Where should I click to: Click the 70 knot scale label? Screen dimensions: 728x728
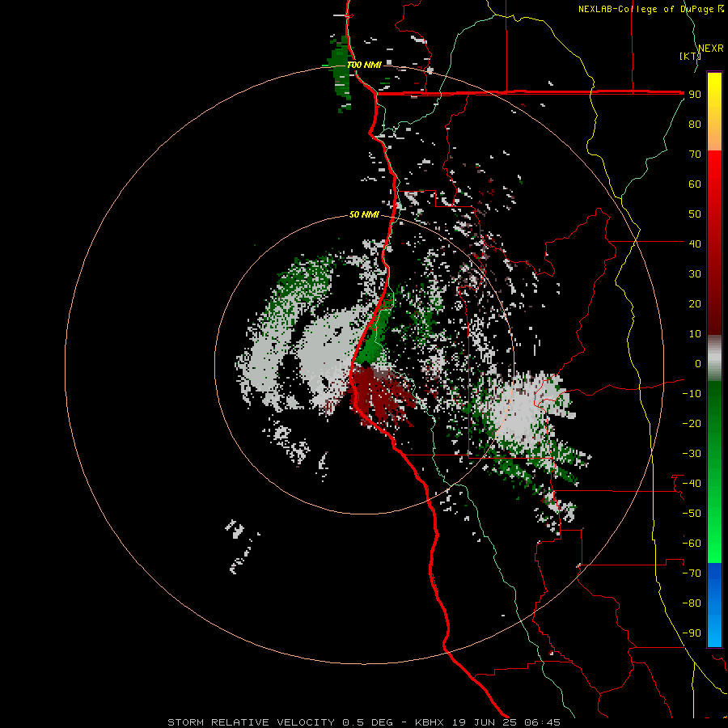(x=695, y=154)
